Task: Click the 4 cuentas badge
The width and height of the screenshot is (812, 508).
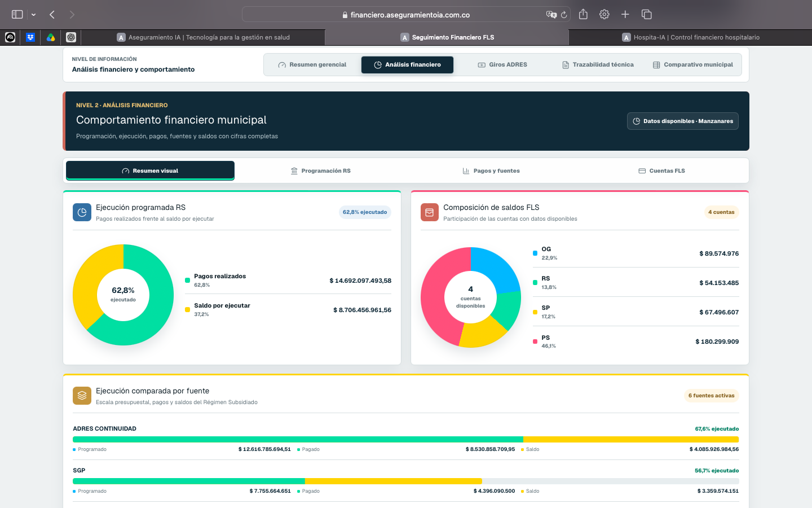Action: [x=721, y=212]
